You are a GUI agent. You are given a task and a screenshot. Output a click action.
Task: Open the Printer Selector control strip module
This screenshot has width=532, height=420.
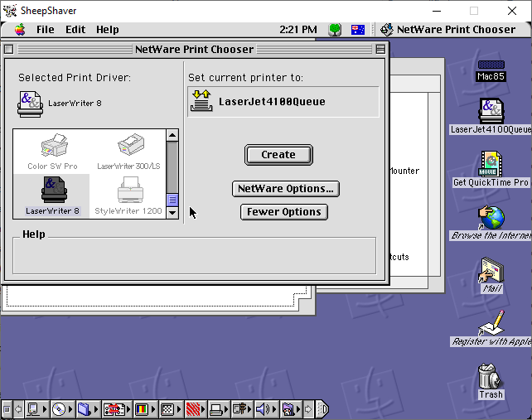219,409
